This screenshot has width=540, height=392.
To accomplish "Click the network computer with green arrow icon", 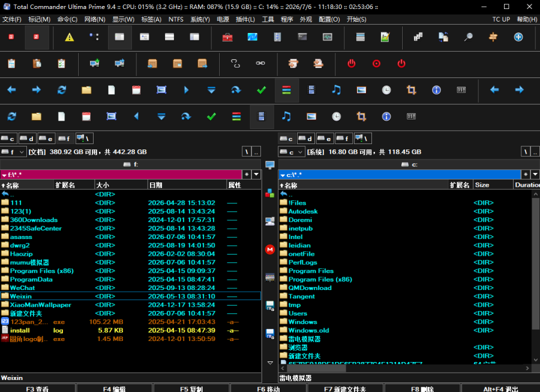I will coord(94,64).
